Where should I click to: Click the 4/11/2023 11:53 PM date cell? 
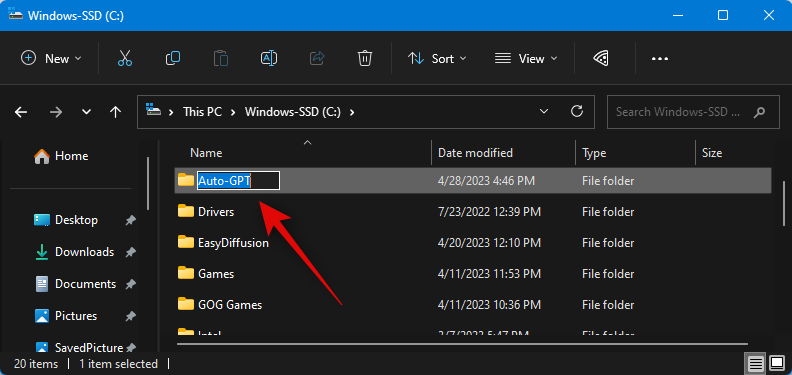coord(489,274)
